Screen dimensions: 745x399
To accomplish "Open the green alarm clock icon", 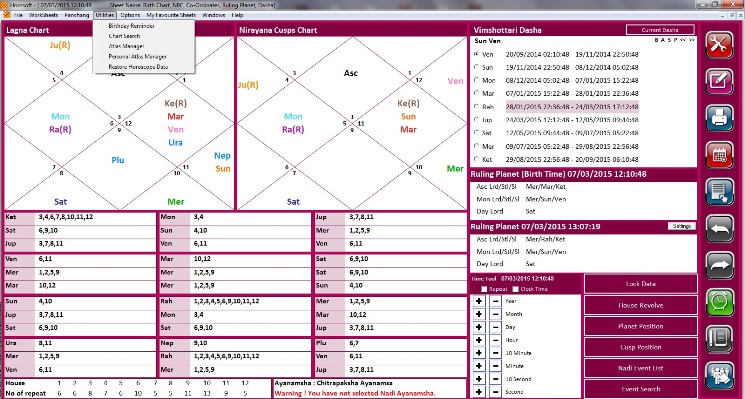I will pyautogui.click(x=719, y=302).
